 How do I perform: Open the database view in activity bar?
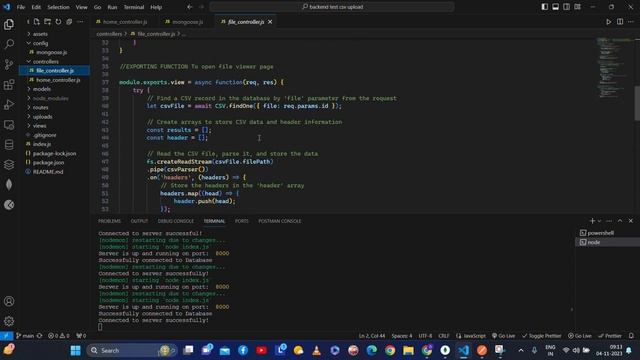(9, 145)
